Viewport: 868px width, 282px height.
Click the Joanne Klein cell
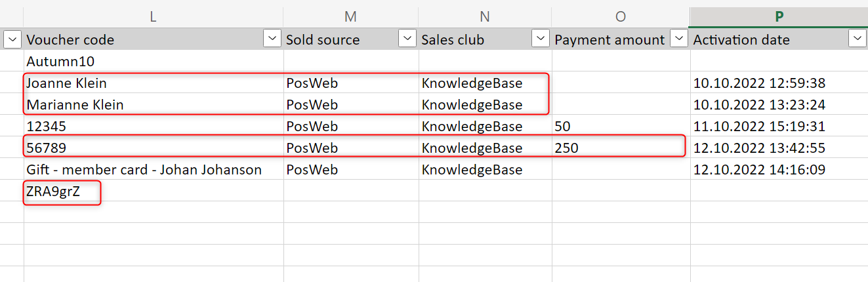pos(66,83)
